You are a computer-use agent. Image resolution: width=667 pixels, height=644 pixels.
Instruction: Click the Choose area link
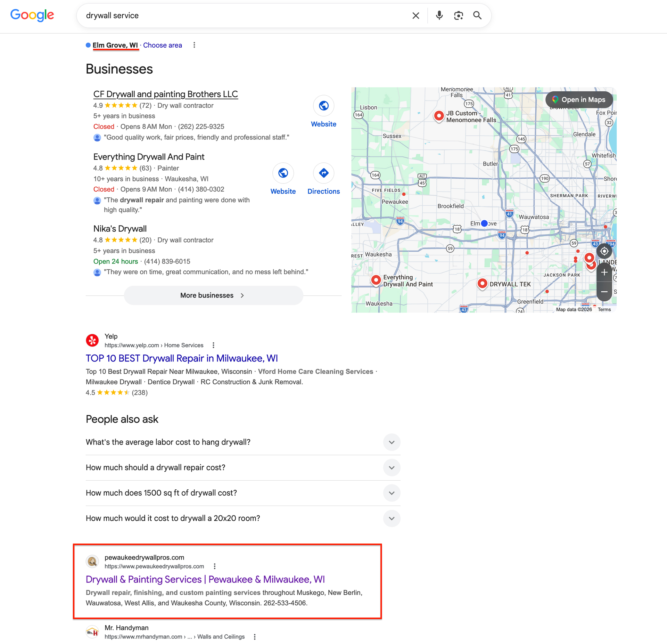[x=163, y=45]
